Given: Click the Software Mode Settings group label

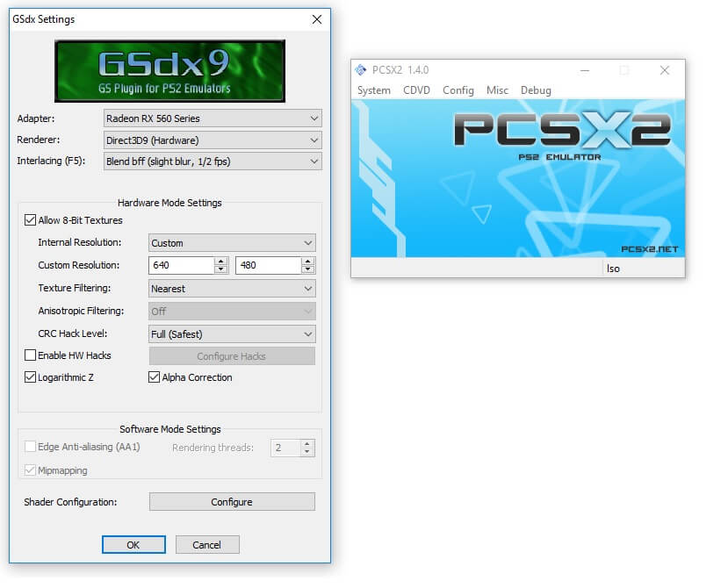Looking at the screenshot, I should 170,429.
